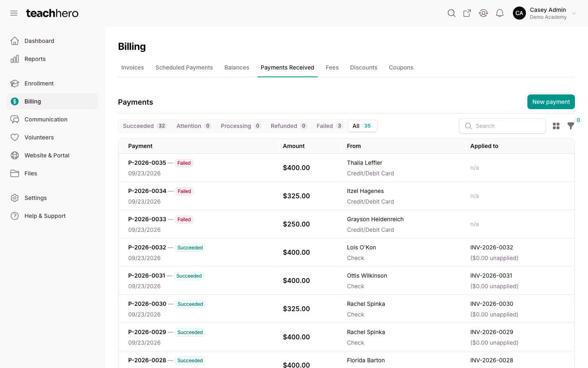Open payment P-2026-0035
The height and width of the screenshot is (368, 588).
pyautogui.click(x=147, y=163)
